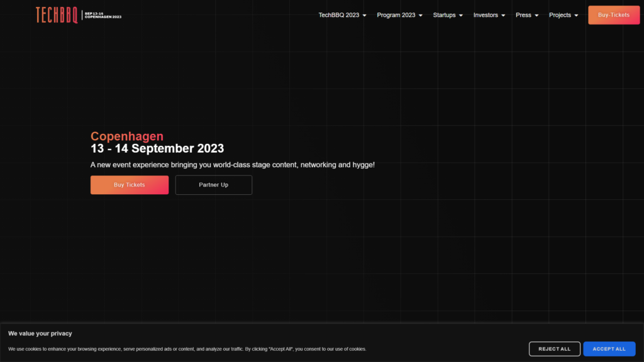The width and height of the screenshot is (644, 362).
Task: Click the Copenhagen heading text
Action: pyautogui.click(x=127, y=136)
